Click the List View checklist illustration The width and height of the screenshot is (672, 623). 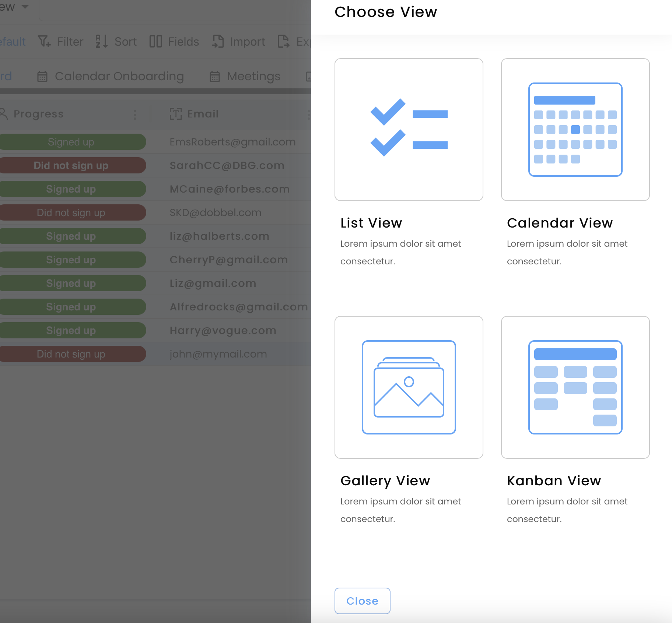click(409, 129)
